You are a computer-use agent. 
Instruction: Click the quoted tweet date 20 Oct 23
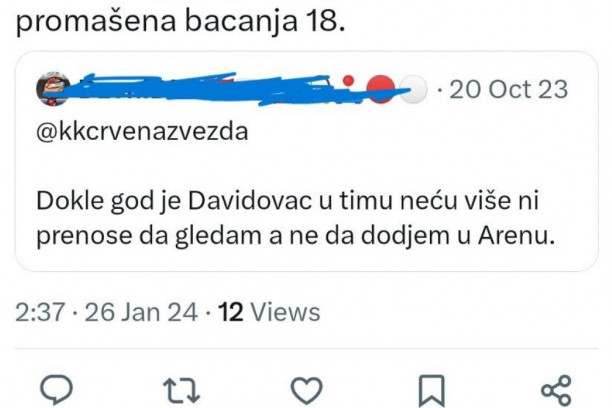pyautogui.click(x=509, y=89)
